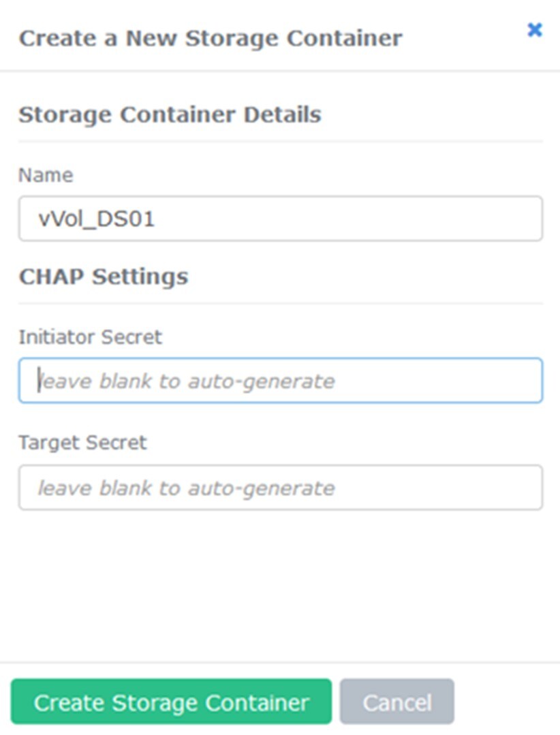Image resolution: width=560 pixels, height=735 pixels.
Task: Click divider line under CHAP Settings
Action: click(x=280, y=303)
